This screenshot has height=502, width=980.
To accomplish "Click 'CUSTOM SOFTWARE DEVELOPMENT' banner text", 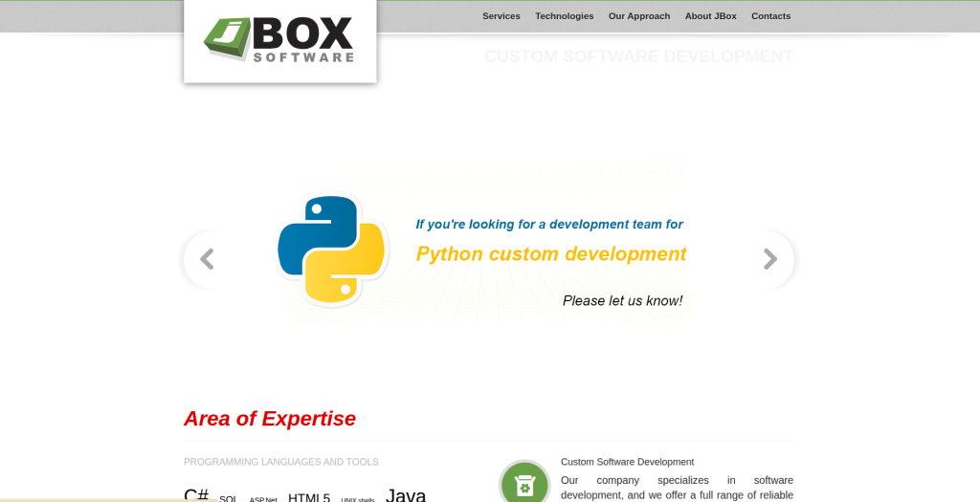I will [638, 56].
